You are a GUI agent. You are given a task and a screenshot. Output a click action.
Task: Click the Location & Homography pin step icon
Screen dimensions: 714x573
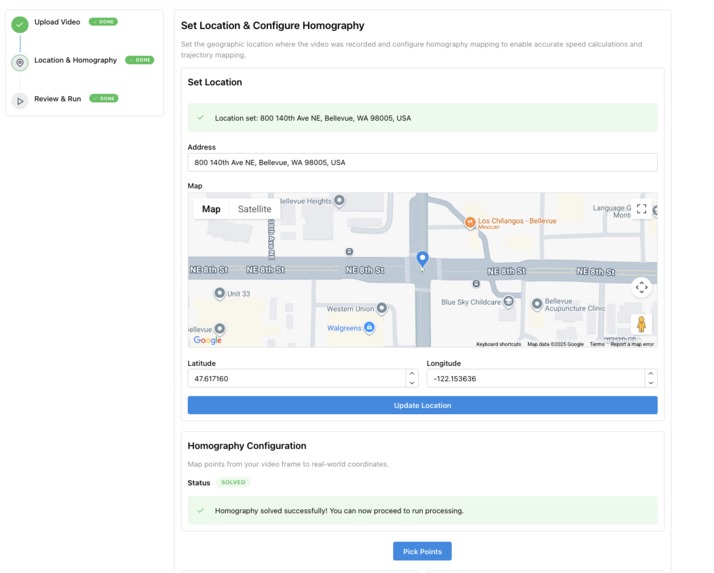pyautogui.click(x=20, y=62)
